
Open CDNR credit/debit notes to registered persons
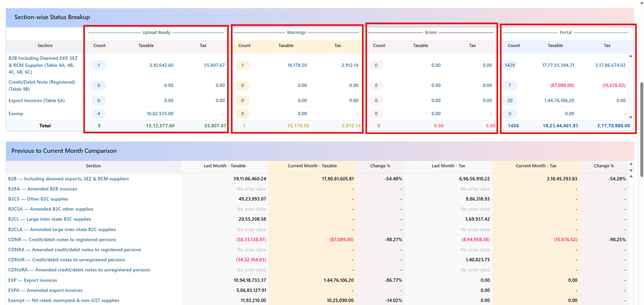pos(62,239)
